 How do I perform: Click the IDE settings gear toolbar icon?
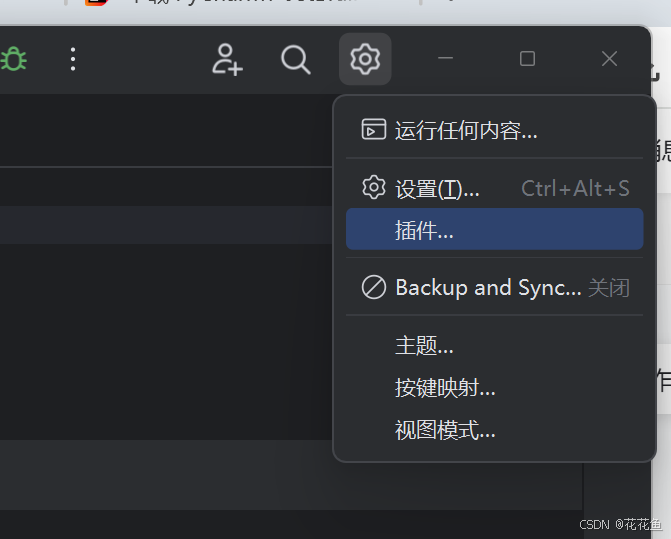click(365, 59)
